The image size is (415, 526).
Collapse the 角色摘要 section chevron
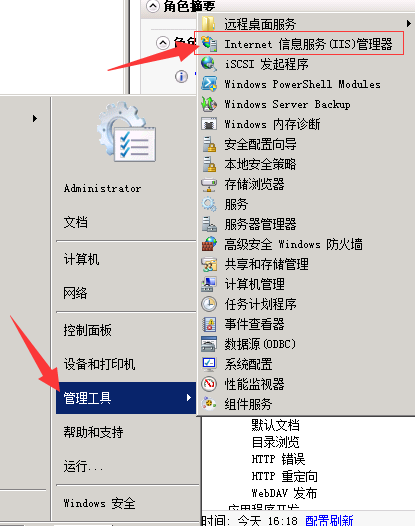pyautogui.click(x=153, y=6)
